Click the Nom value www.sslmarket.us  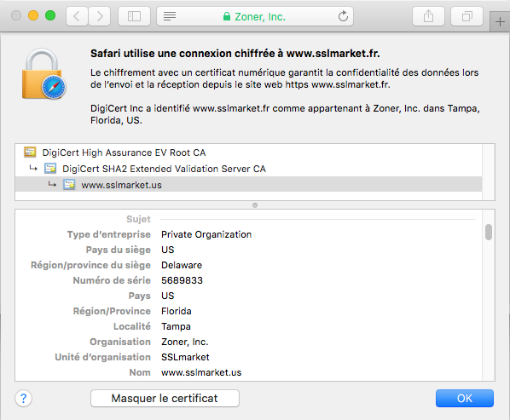click(201, 372)
